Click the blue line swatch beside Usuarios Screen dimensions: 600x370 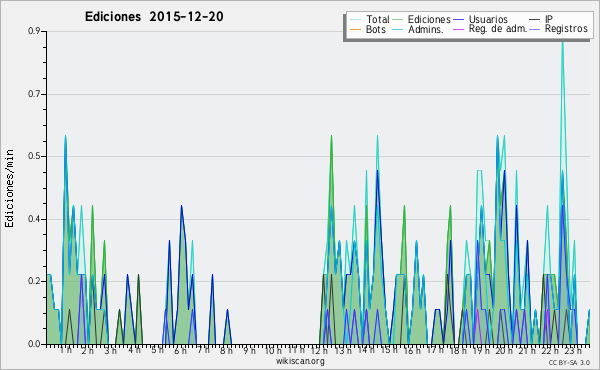click(x=458, y=20)
